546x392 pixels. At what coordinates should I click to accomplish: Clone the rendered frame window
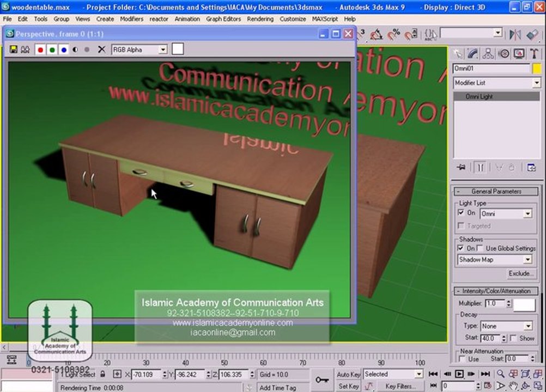25,50
